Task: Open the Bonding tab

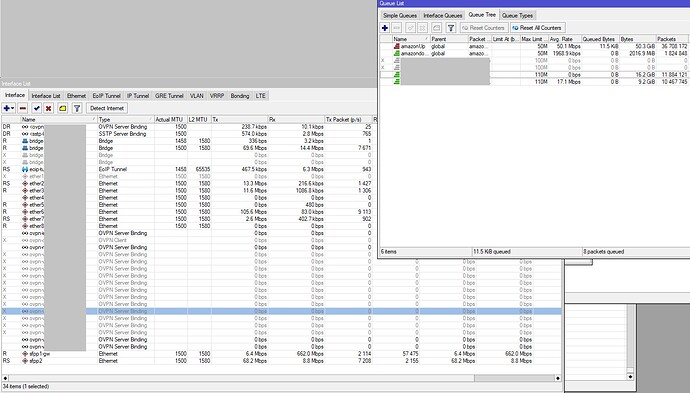Action: click(x=239, y=96)
